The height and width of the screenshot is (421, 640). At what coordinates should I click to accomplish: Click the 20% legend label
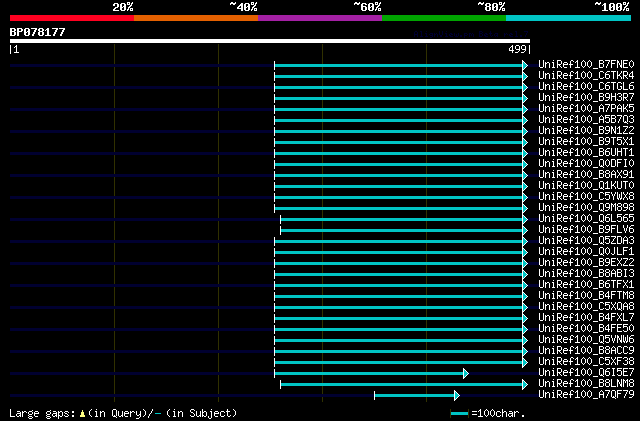tap(123, 7)
